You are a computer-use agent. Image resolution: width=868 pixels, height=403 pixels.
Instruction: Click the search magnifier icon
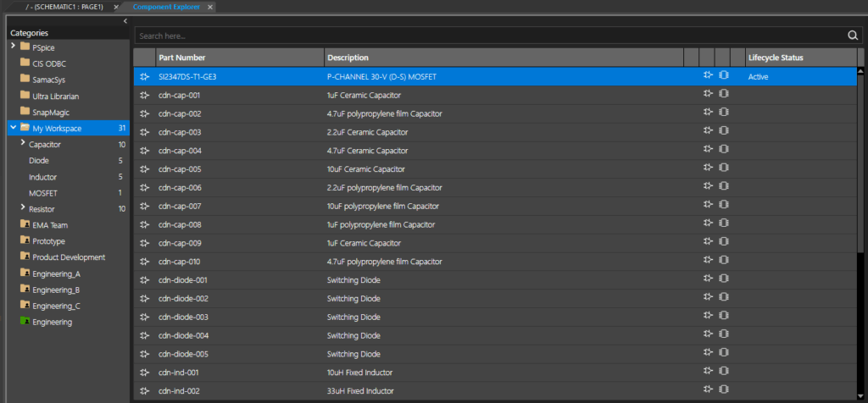pyautogui.click(x=853, y=36)
